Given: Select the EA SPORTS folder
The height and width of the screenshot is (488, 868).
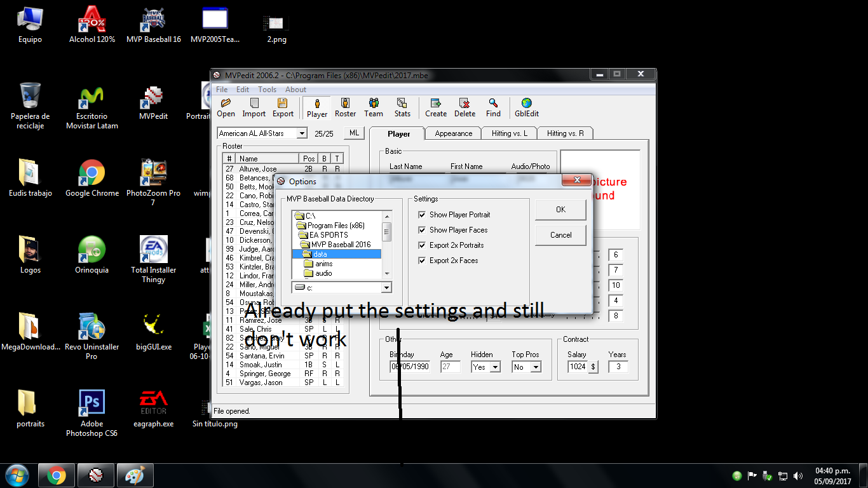Looking at the screenshot, I should click(323, 235).
